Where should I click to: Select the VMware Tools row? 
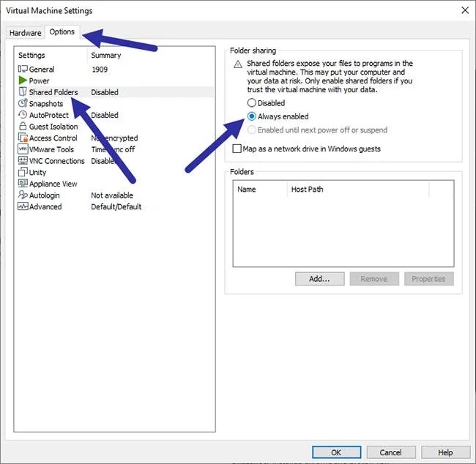pyautogui.click(x=115, y=149)
